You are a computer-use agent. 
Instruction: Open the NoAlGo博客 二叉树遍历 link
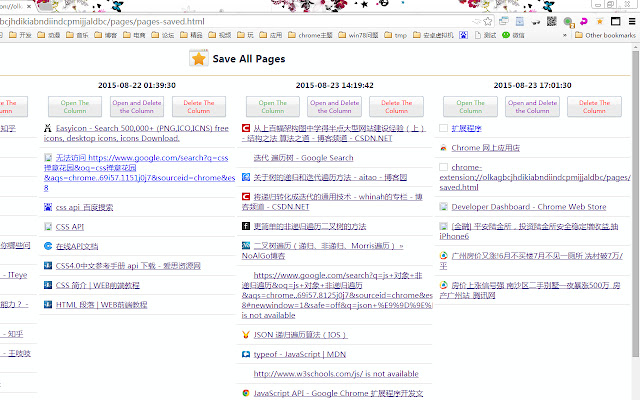(x=322, y=251)
